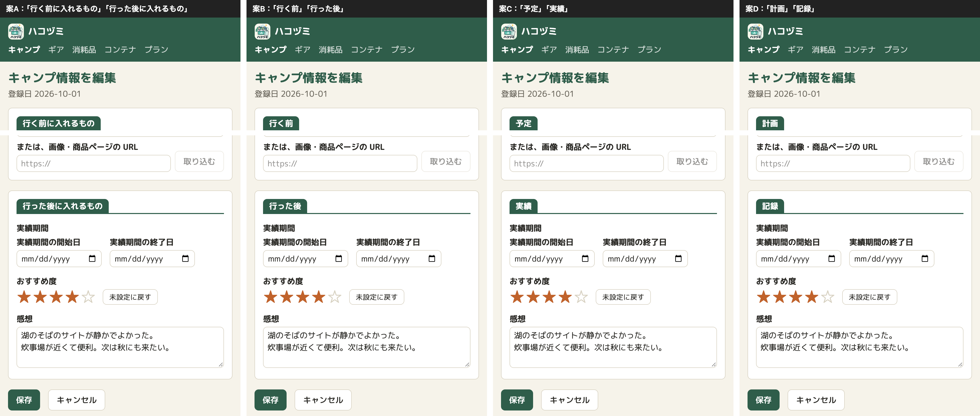Click the ハコヅミ logo icon in 案D
The height and width of the screenshot is (416, 980).
756,31
